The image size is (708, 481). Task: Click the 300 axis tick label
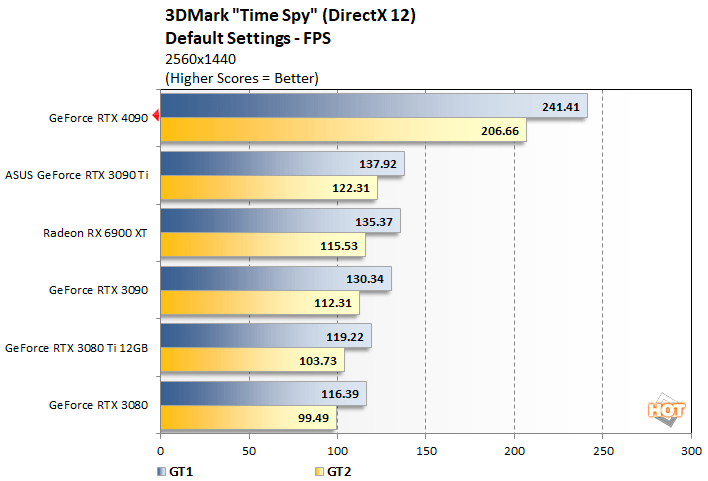coord(691,451)
